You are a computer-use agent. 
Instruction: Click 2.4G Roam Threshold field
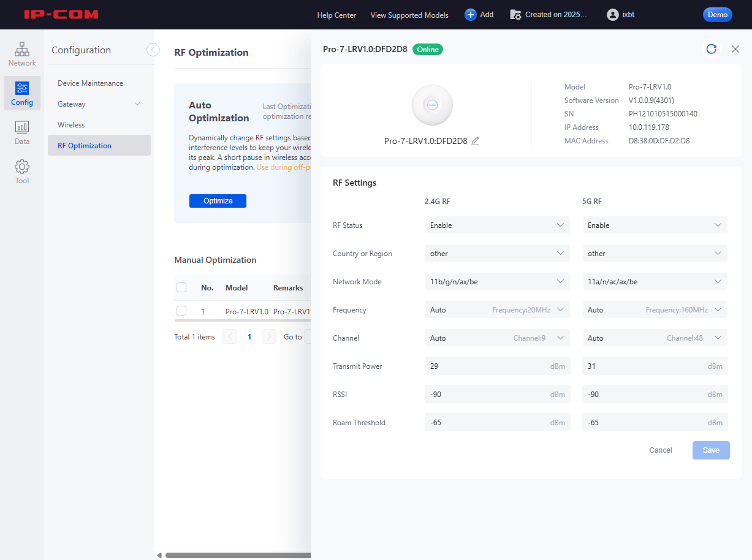coord(498,423)
